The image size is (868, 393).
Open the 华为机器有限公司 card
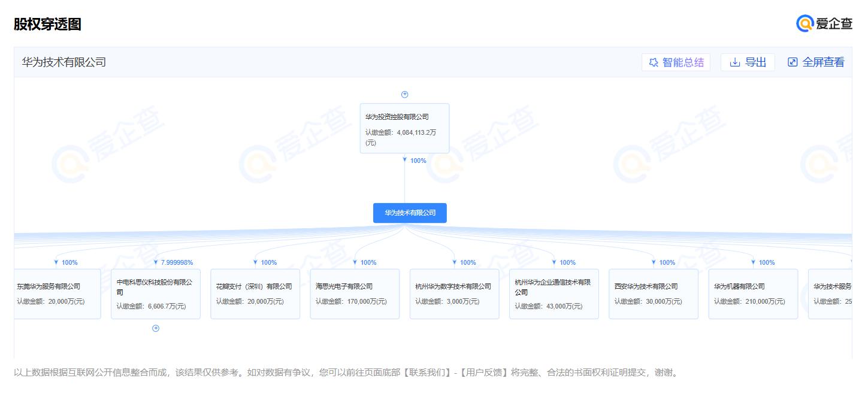(x=753, y=294)
